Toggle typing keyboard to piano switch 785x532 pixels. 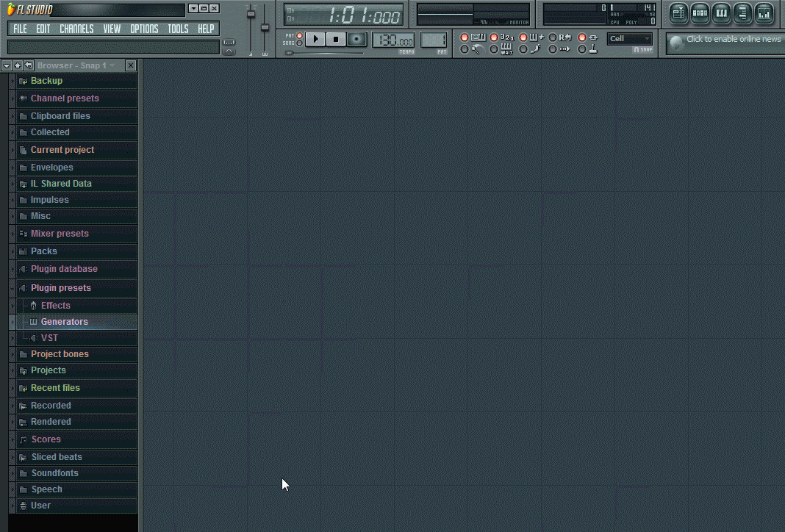[464, 37]
